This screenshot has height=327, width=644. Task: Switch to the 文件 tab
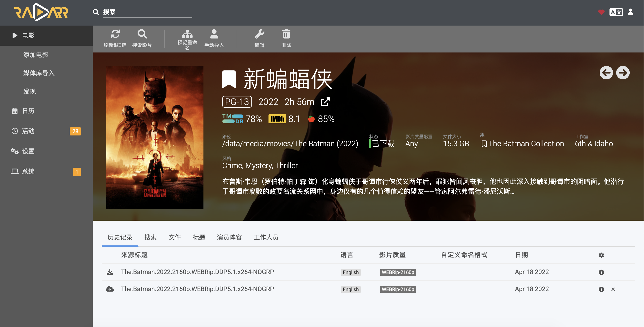point(175,237)
